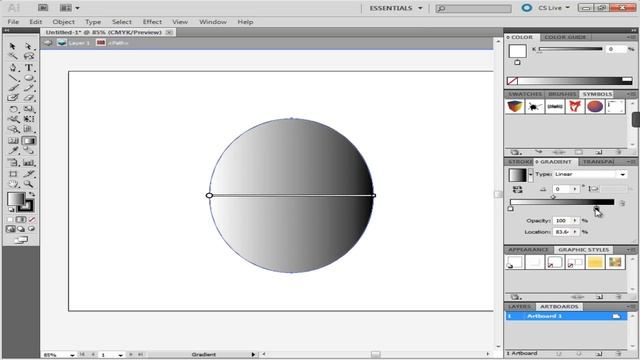Open gradient swatch preset dropdown arrow
This screenshot has width=640, height=360.
click(x=531, y=175)
